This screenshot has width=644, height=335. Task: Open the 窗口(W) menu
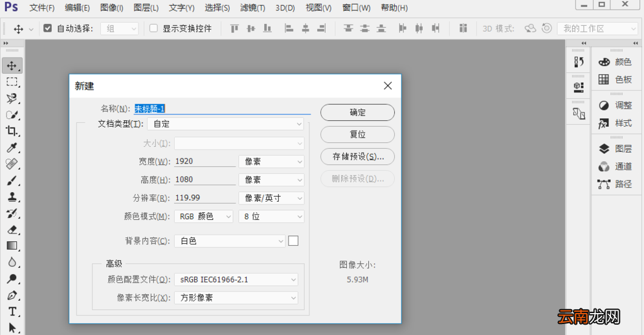pyautogui.click(x=356, y=8)
